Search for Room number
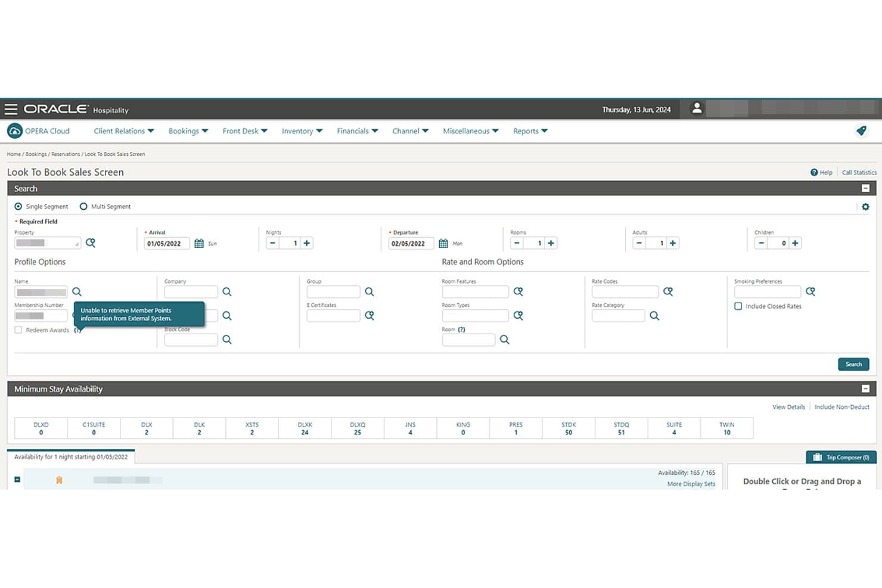 click(505, 340)
